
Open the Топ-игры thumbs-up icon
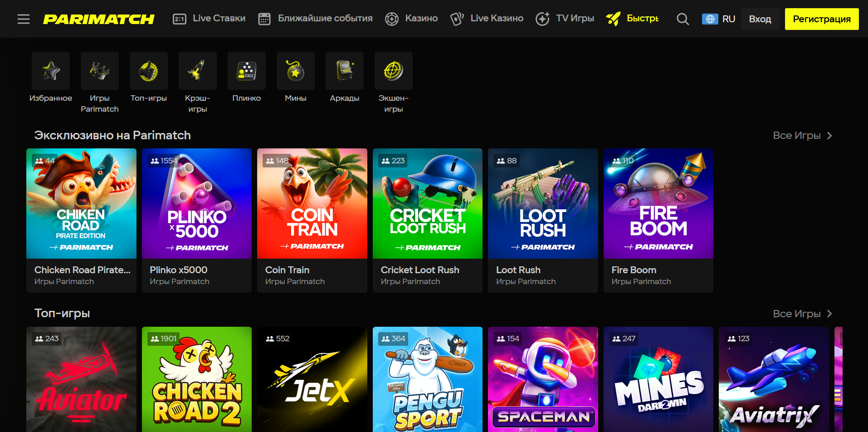click(149, 71)
